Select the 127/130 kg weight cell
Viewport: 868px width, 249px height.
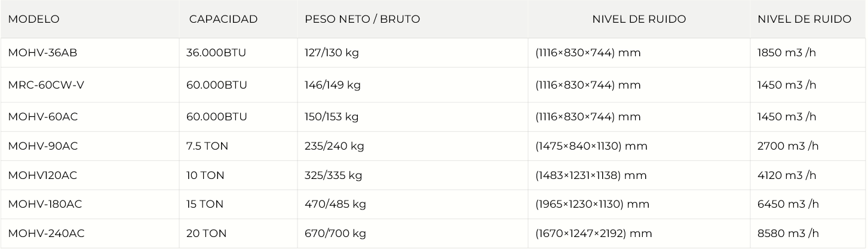click(x=332, y=53)
